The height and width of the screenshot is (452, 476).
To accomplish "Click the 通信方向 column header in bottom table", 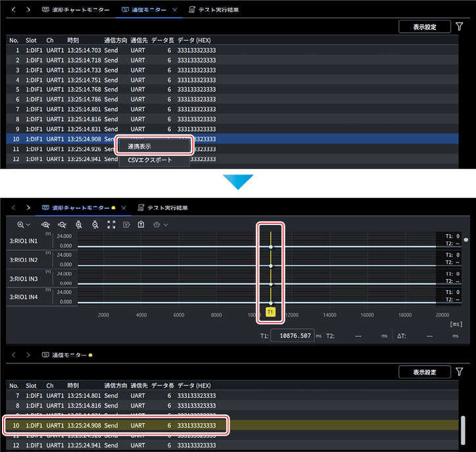I will point(116,386).
